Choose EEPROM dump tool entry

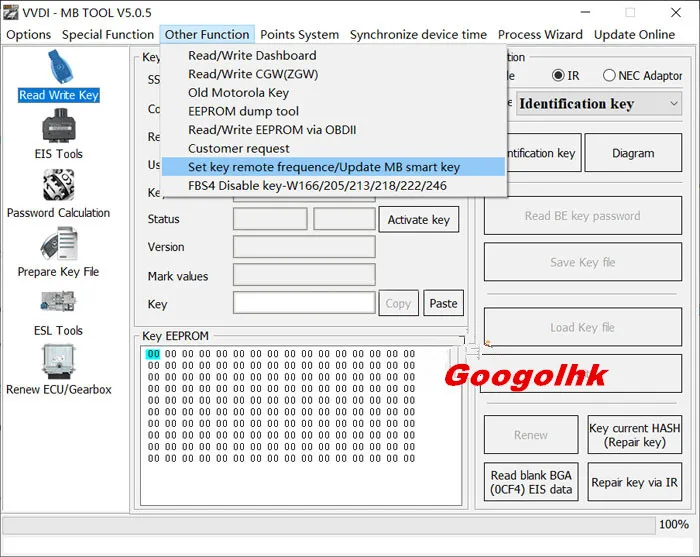point(333,111)
